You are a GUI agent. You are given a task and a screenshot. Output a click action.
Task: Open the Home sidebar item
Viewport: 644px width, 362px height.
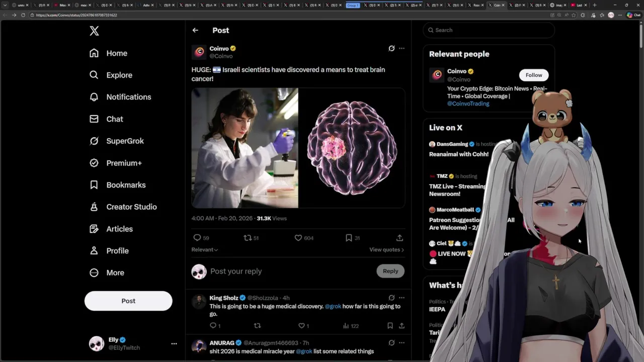point(109,53)
